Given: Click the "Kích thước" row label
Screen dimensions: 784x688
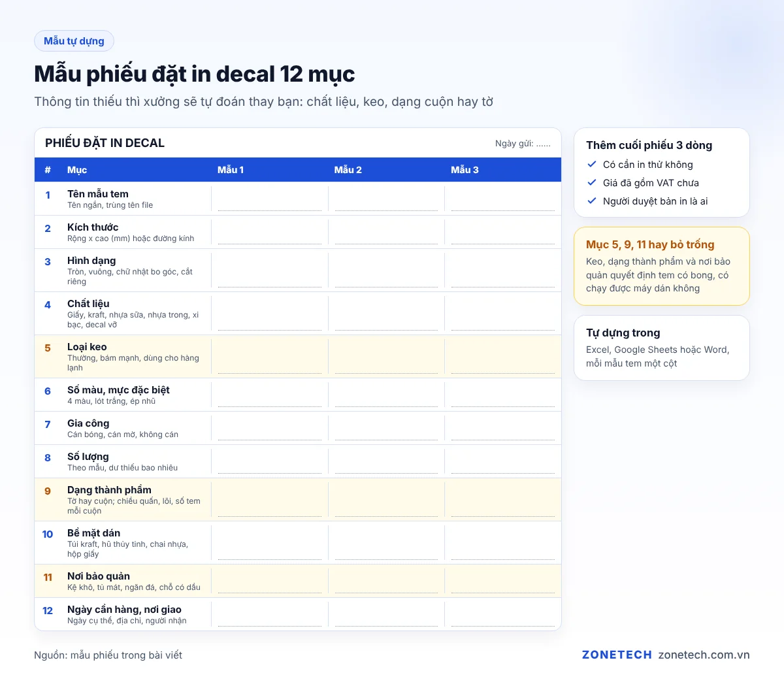Looking at the screenshot, I should tap(93, 227).
